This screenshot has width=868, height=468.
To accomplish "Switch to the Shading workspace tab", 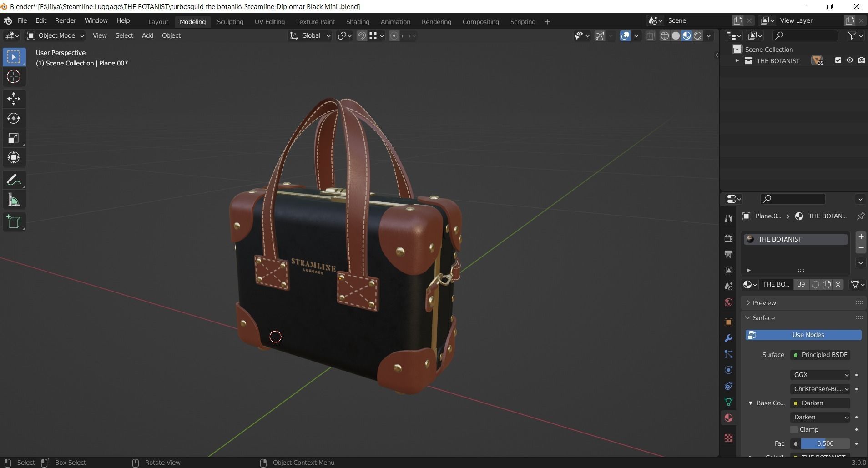I will tap(358, 21).
